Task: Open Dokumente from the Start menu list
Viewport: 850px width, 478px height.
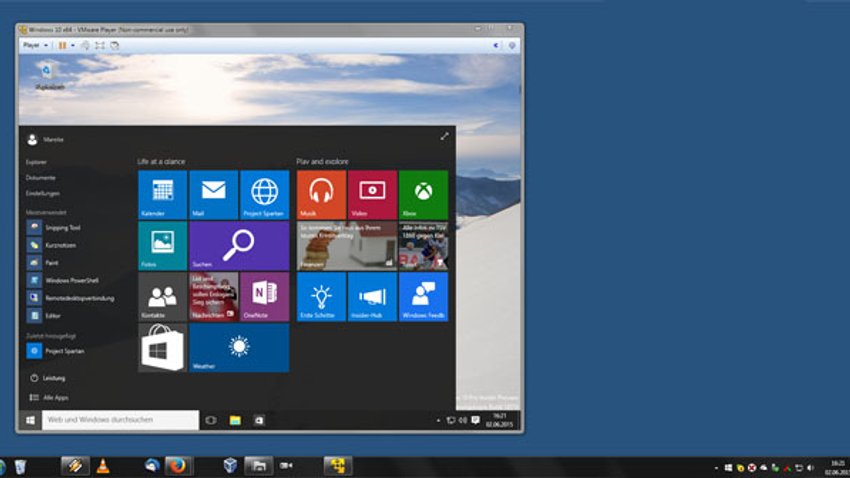Action: (x=41, y=178)
